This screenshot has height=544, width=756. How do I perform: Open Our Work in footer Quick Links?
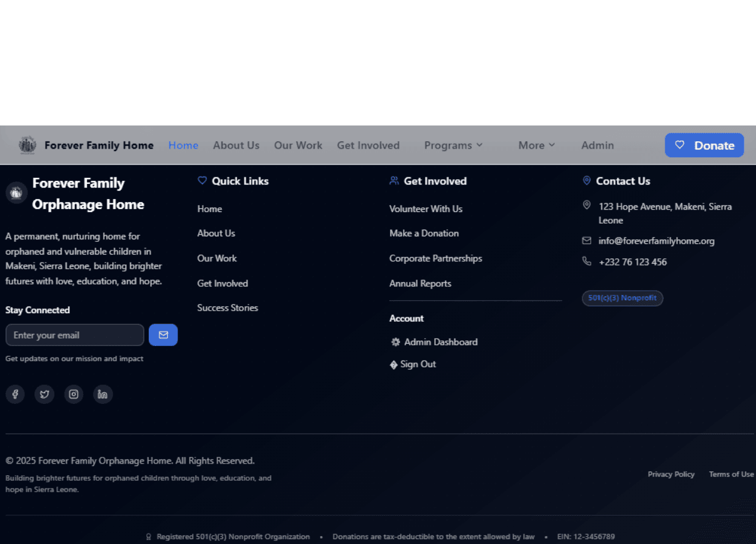(217, 258)
